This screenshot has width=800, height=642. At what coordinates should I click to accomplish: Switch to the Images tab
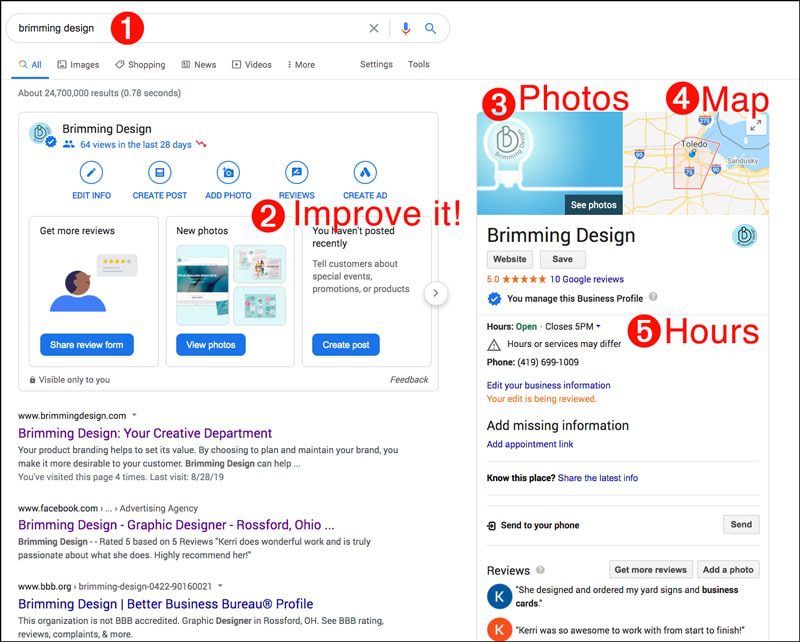coord(78,65)
